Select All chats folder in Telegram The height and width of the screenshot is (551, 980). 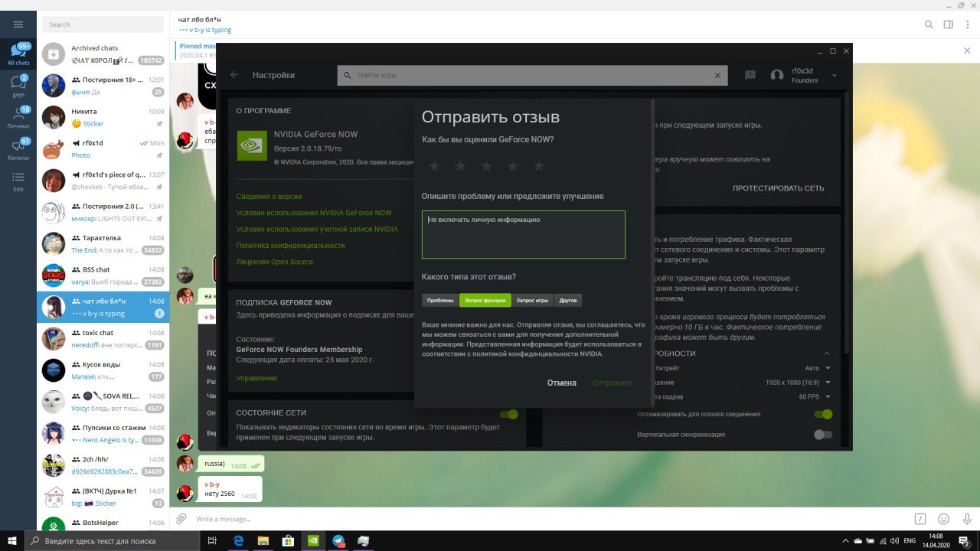pyautogui.click(x=18, y=54)
